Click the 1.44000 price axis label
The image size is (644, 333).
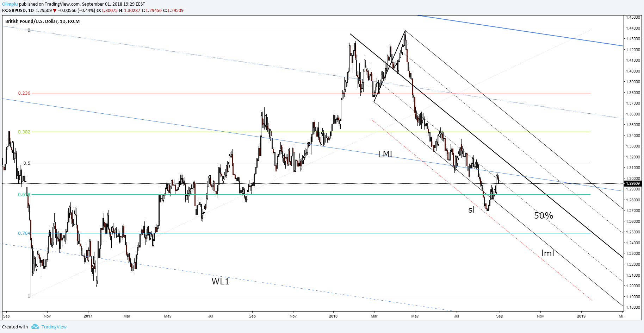pyautogui.click(x=633, y=28)
